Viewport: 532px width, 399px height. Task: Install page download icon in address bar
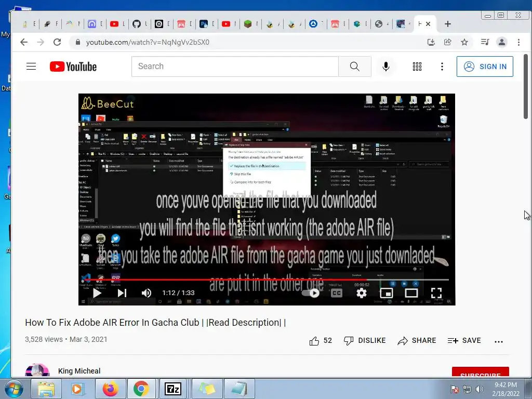(431, 42)
